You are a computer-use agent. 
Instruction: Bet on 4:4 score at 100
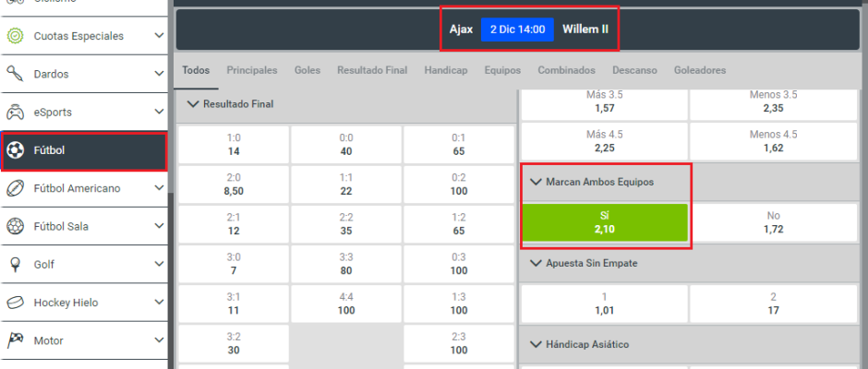pos(346,304)
